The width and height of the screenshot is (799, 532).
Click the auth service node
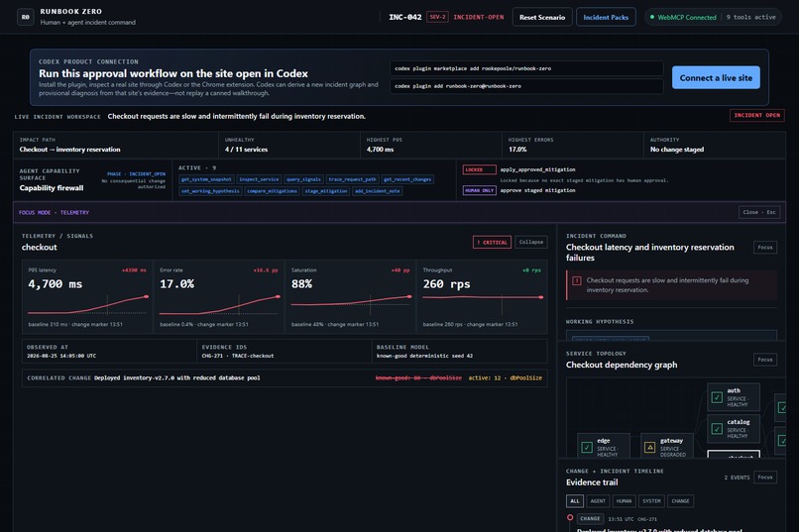click(734, 397)
